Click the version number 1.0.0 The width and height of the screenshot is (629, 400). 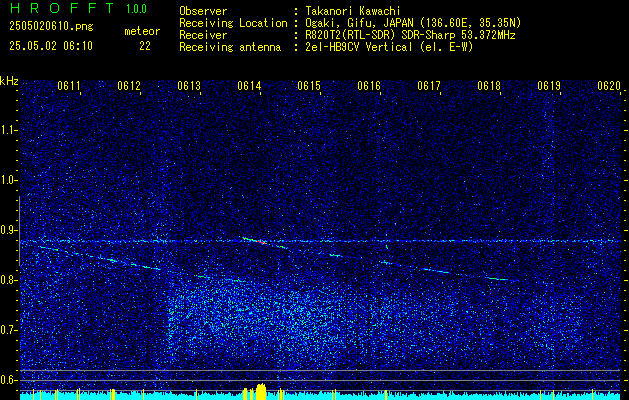click(136, 9)
